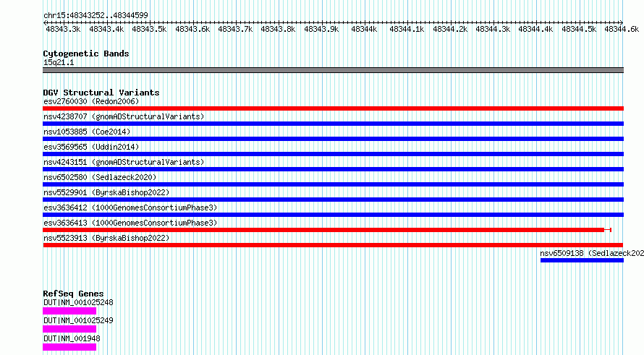Open the esv3569565 (Uddin2014) variant bar
The width and height of the screenshot is (644, 355).
pyautogui.click(x=333, y=154)
